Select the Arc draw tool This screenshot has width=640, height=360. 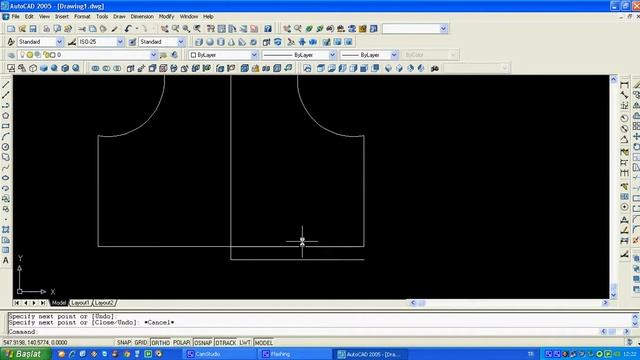(6, 137)
